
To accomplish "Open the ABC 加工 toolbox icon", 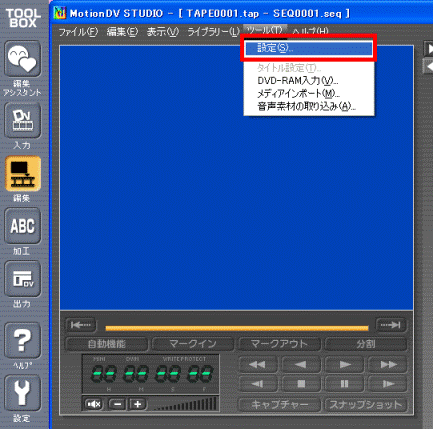I will click(22, 226).
